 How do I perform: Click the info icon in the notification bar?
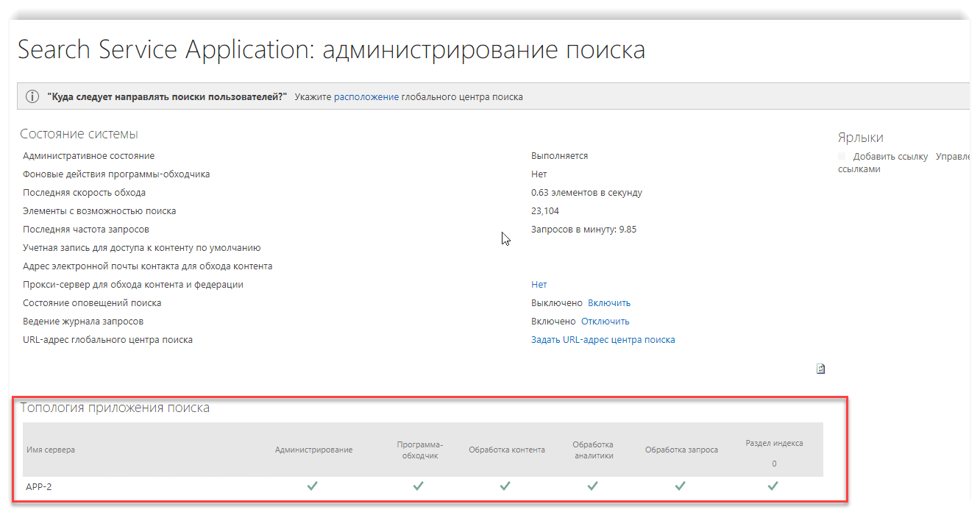point(32,97)
